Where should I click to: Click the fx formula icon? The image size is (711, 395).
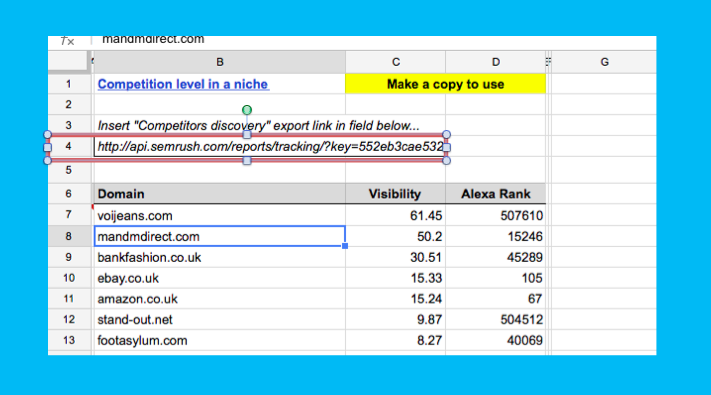click(68, 41)
